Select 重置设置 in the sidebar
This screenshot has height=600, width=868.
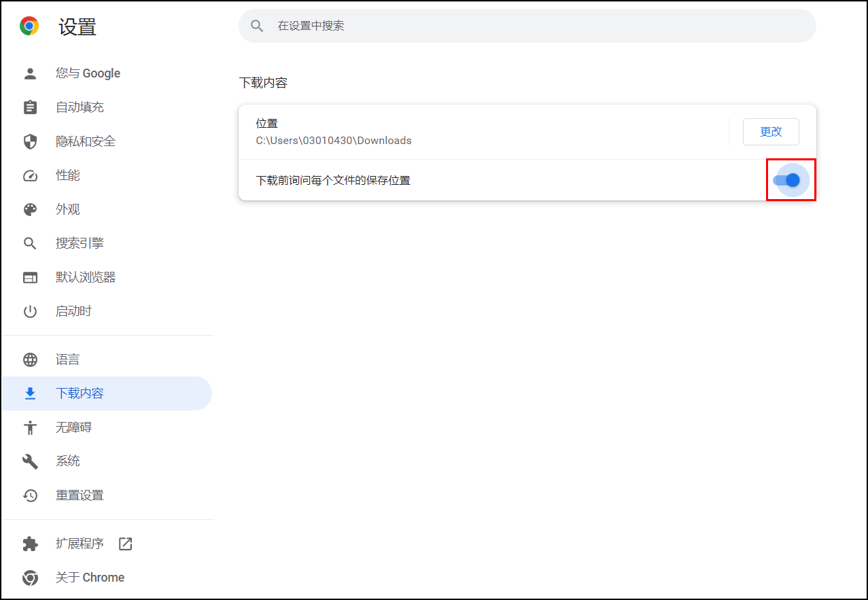coord(78,495)
